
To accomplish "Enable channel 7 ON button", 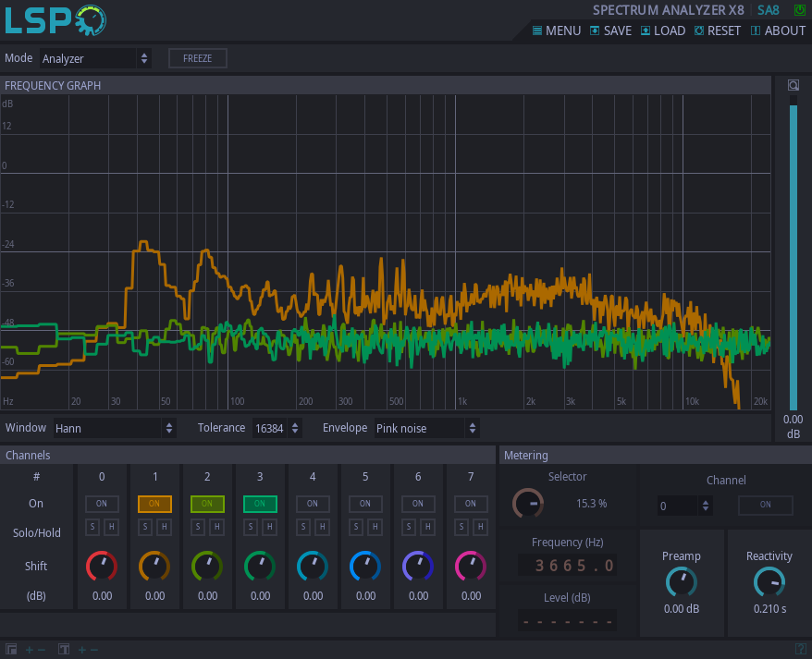I will coord(471,504).
